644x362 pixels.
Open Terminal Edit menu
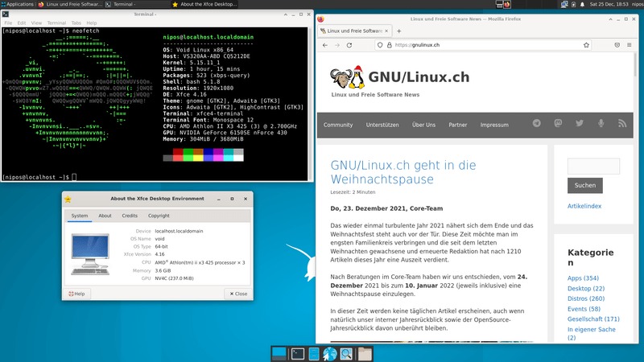(22, 23)
